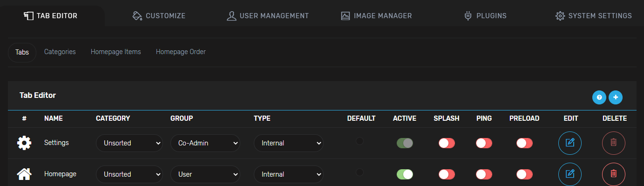
Task: Open the Plugins tab
Action: [485, 16]
